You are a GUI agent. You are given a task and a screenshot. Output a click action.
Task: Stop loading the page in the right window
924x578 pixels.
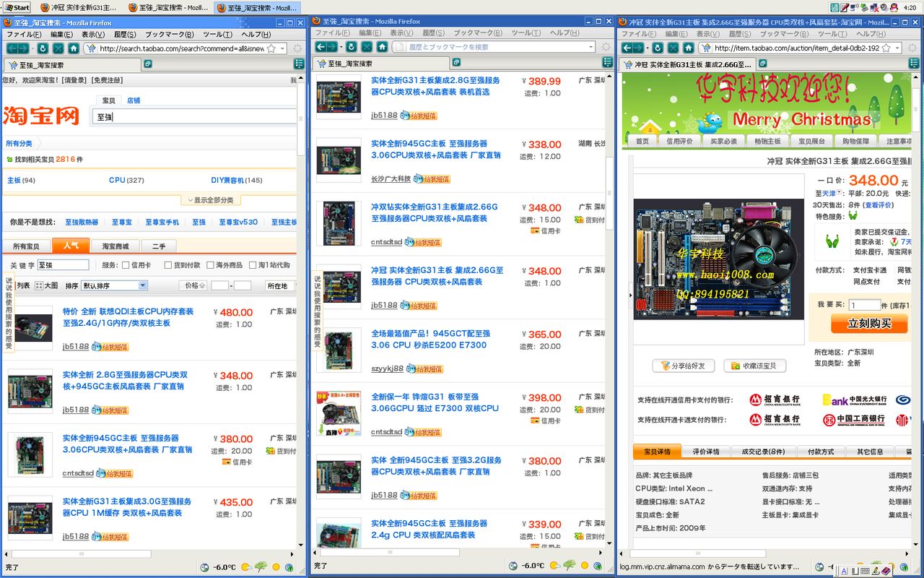pyautogui.click(x=673, y=48)
